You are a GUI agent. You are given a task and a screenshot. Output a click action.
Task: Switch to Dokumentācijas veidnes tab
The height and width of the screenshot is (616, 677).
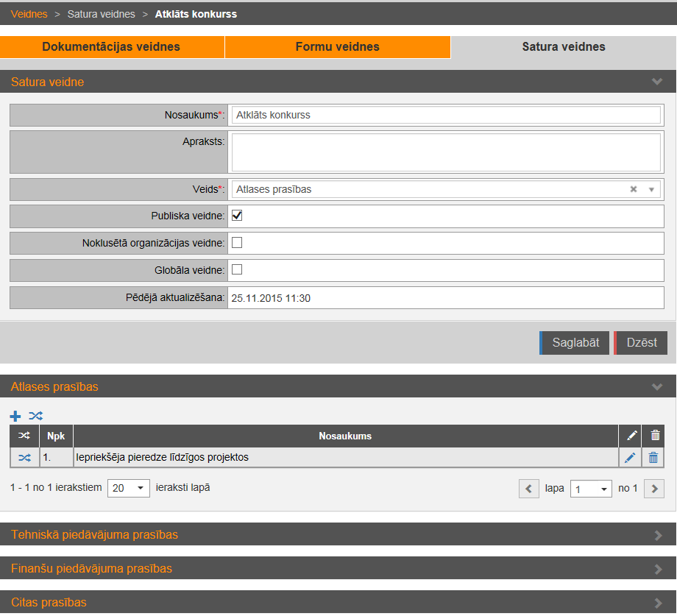[111, 47]
